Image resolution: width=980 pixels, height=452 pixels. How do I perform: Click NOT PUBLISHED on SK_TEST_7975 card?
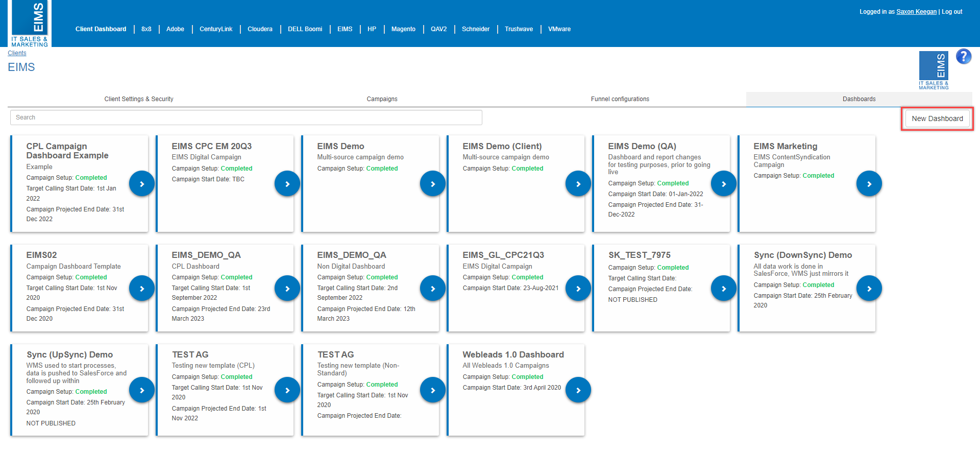(632, 300)
